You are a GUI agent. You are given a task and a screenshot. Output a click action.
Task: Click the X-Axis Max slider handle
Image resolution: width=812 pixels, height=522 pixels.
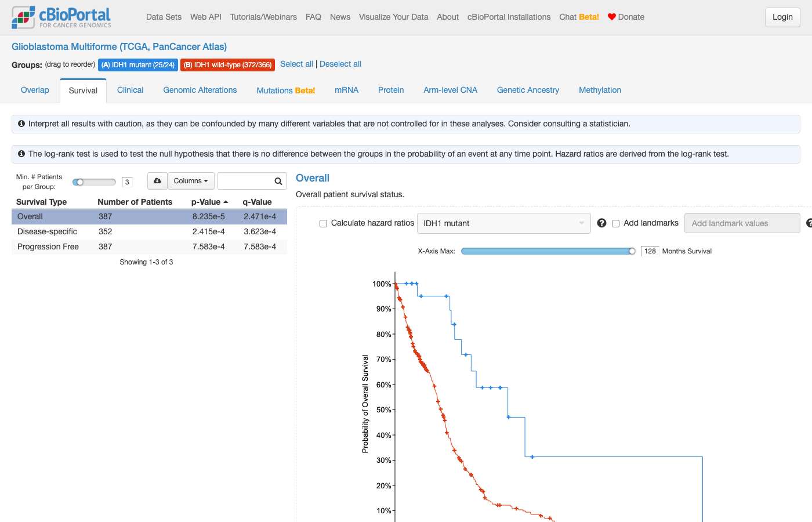[632, 251]
